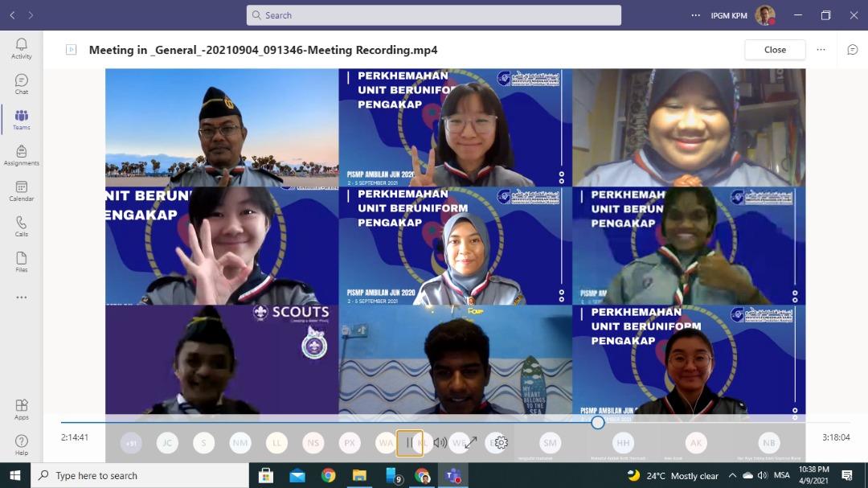Viewport: 868px width, 488px height.
Task: Close the meeting recording viewer
Action: click(x=775, y=50)
